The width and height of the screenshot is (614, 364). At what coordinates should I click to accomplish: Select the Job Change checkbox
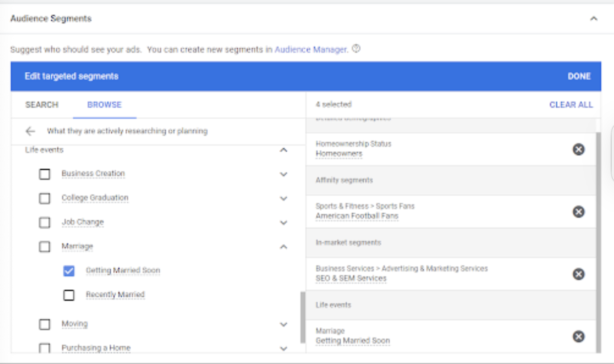(x=45, y=222)
